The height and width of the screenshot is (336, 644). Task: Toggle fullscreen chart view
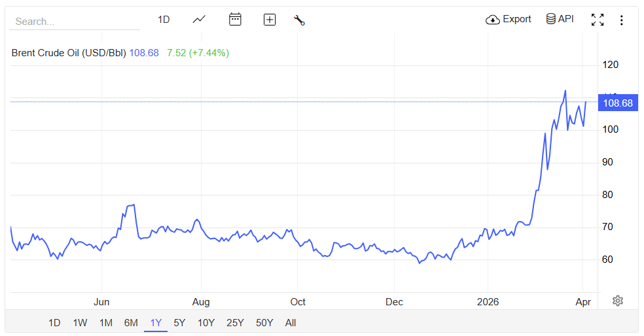598,20
